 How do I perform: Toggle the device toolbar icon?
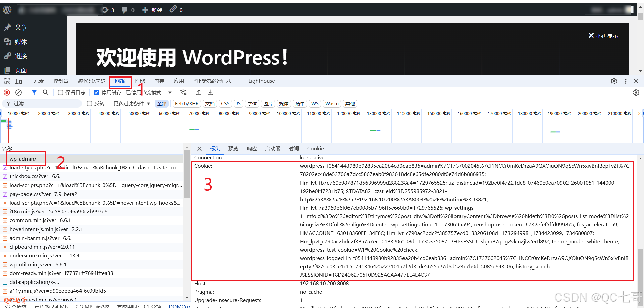(19, 81)
